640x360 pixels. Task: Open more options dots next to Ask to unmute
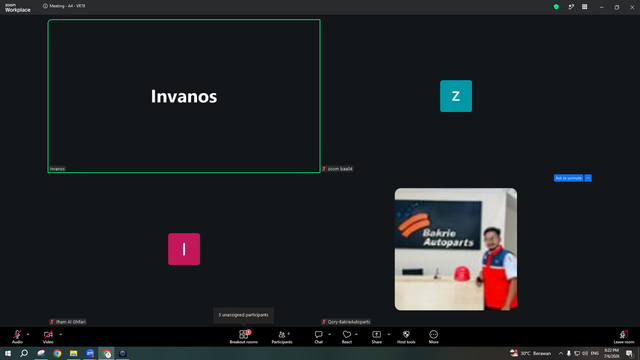point(588,178)
